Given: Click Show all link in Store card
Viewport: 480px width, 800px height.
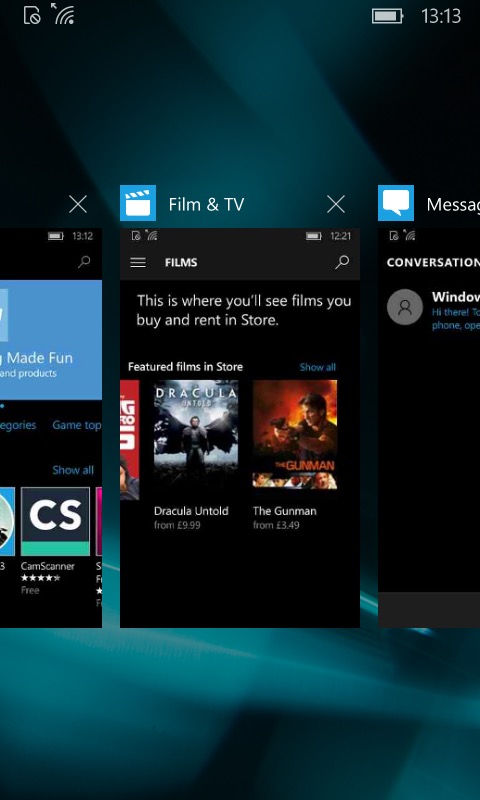Looking at the screenshot, I should pos(73,470).
